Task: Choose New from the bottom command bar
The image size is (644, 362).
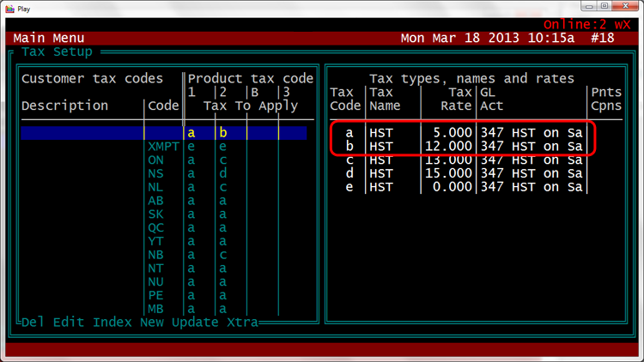Action: [x=153, y=323]
